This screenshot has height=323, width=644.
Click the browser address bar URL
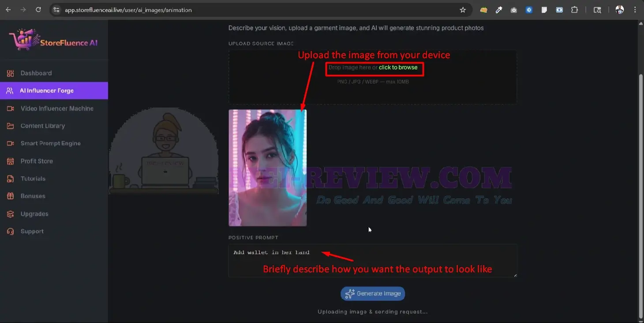(x=128, y=10)
